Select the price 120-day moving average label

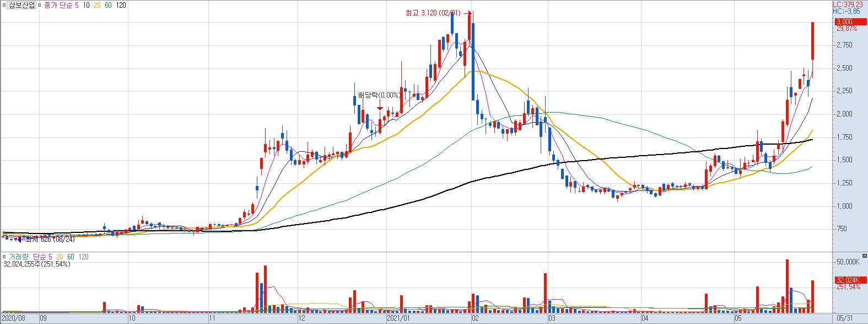[122, 5]
